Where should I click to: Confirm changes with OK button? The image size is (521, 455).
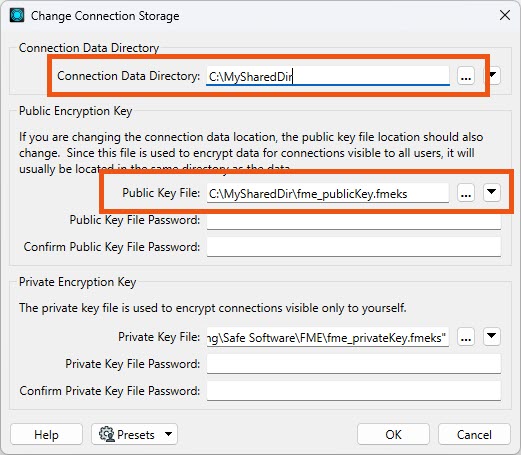(393, 434)
